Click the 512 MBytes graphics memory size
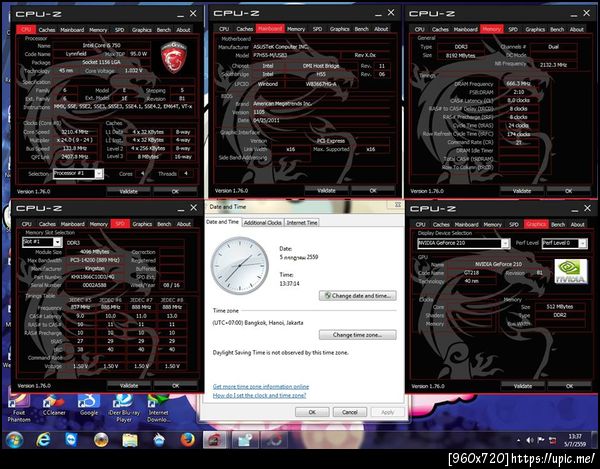 560,307
